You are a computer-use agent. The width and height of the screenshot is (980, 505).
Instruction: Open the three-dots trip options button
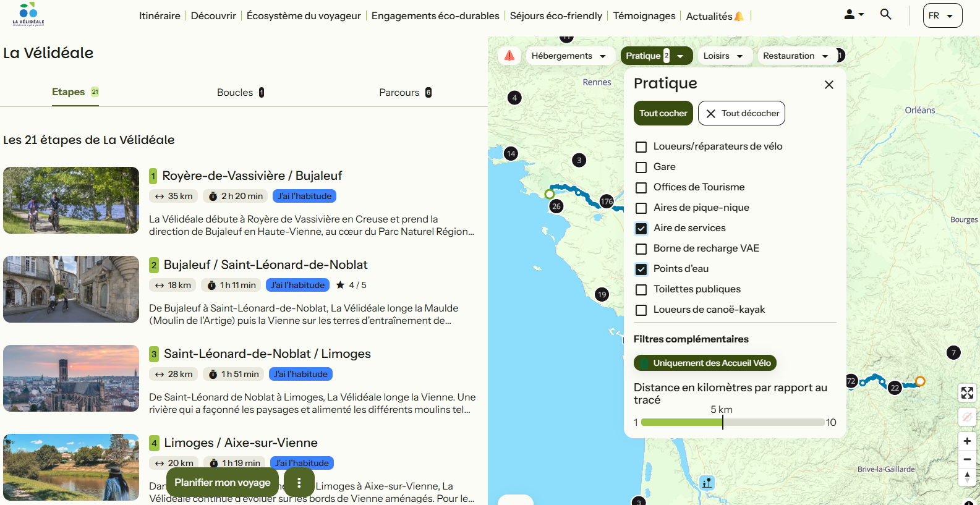[x=299, y=482]
